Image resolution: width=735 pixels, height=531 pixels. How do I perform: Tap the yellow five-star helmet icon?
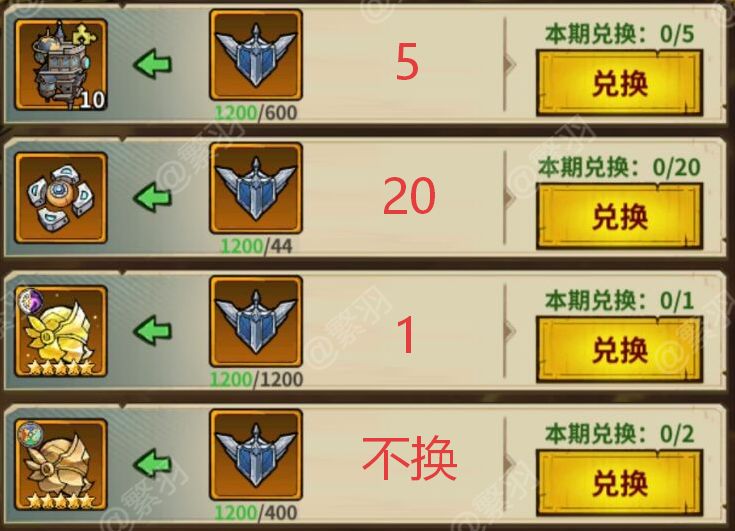61,331
